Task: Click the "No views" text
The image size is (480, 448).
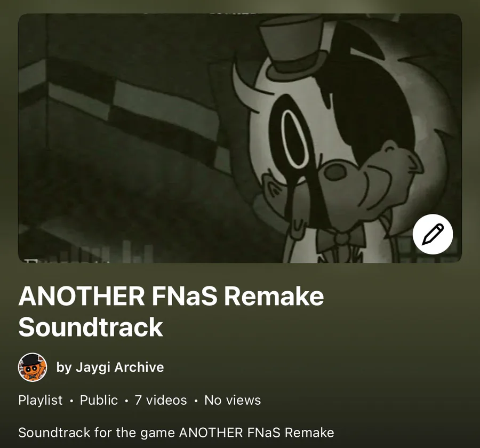Action: [233, 400]
